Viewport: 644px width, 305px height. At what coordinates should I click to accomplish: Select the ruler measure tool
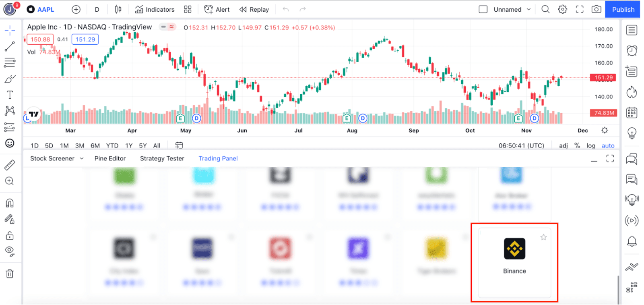pos(10,165)
